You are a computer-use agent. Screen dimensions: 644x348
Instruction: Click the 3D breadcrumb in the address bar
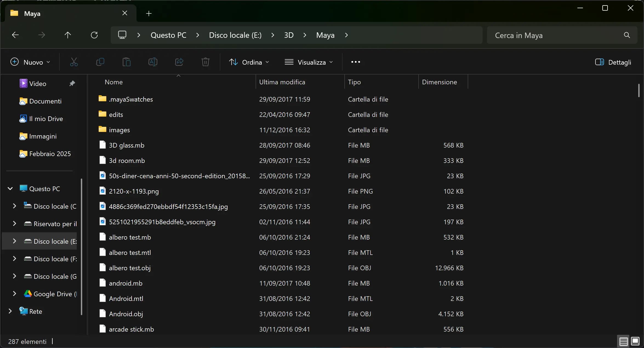pyautogui.click(x=289, y=35)
